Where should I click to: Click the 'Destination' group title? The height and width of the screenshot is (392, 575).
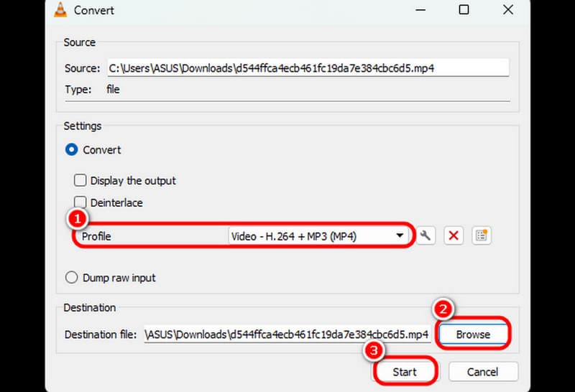tap(89, 307)
